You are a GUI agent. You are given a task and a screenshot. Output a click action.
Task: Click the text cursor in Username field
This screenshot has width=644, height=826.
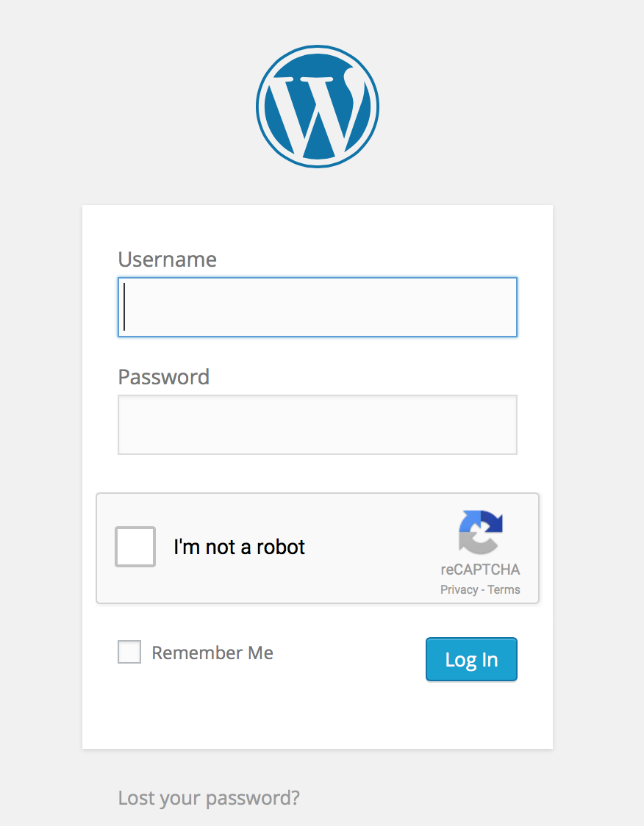pyautogui.click(x=125, y=307)
